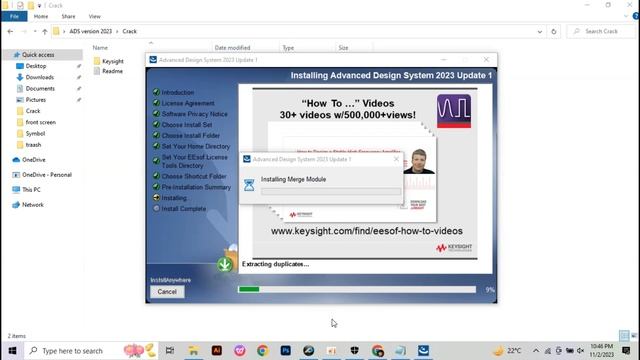640x360 pixels.
Task: Open the volume control in system tray
Action: 580,351
